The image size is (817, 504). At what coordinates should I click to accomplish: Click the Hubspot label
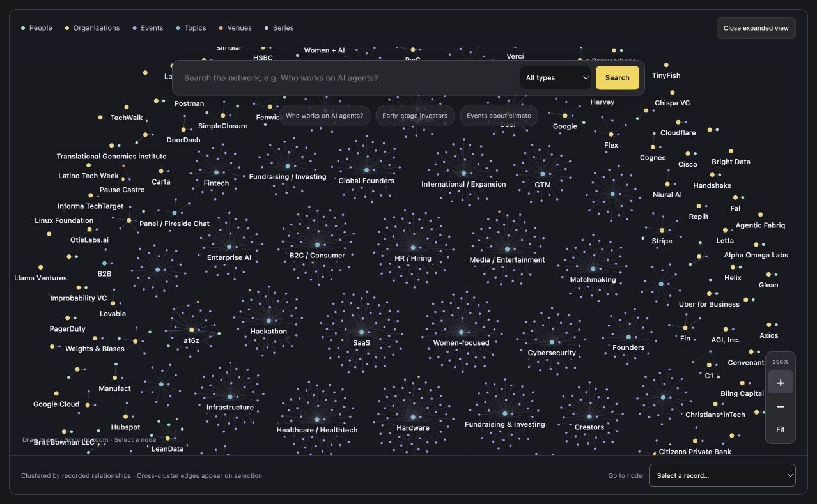[125, 427]
